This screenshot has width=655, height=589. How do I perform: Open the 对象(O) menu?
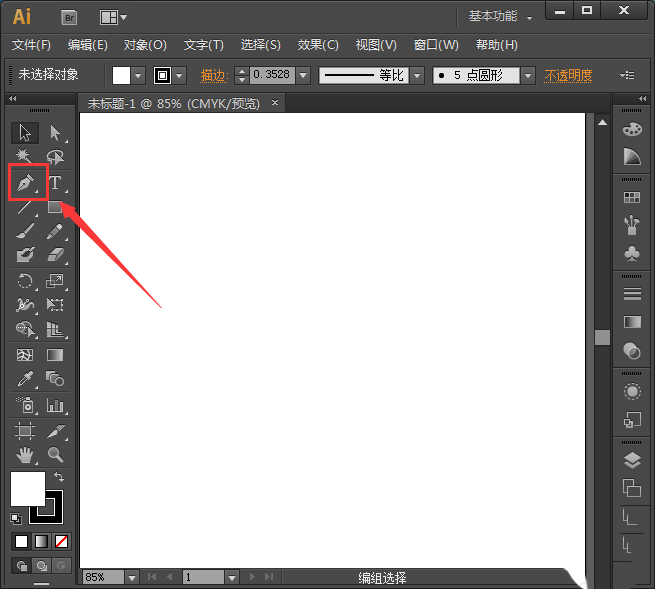tap(145, 45)
